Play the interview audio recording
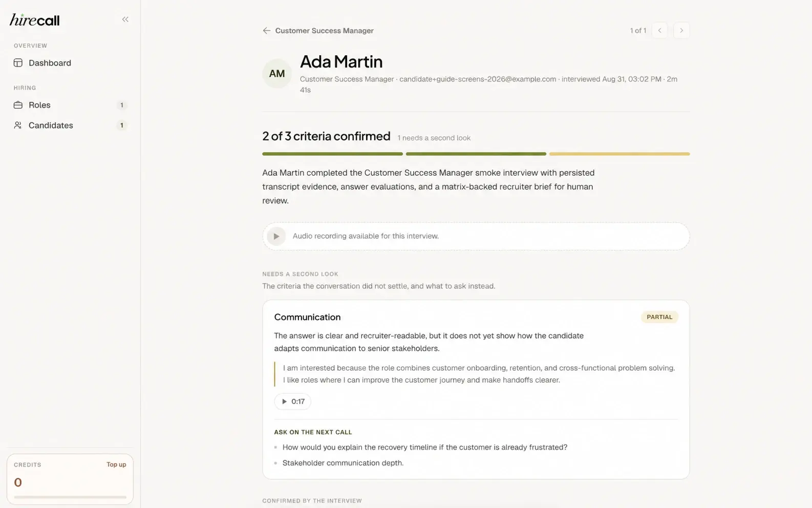 276,236
